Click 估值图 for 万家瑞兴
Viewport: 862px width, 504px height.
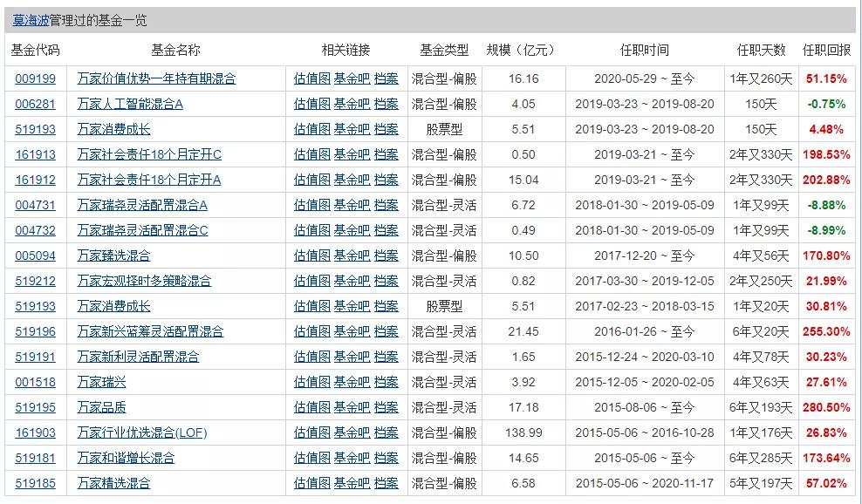click(311, 382)
